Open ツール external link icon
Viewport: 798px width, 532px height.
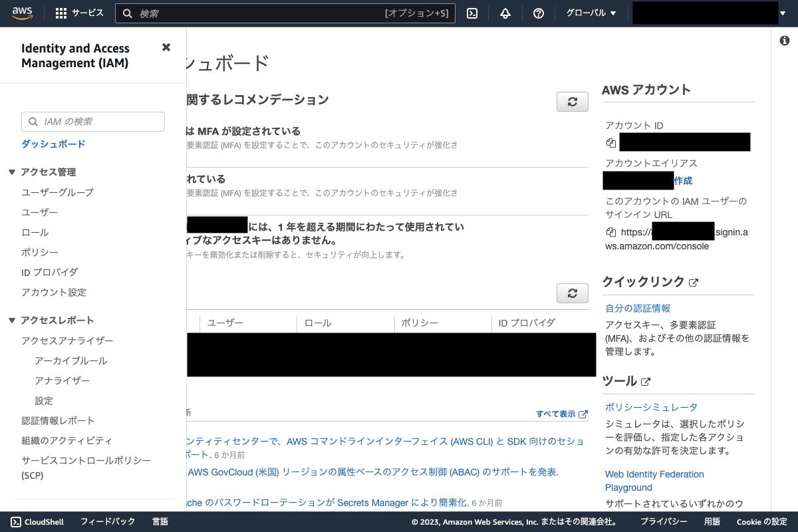[646, 382]
